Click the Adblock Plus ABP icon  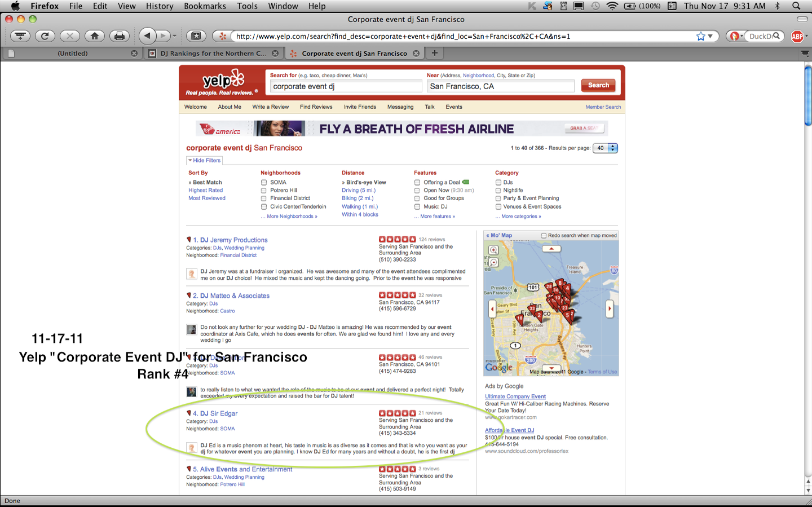(797, 36)
